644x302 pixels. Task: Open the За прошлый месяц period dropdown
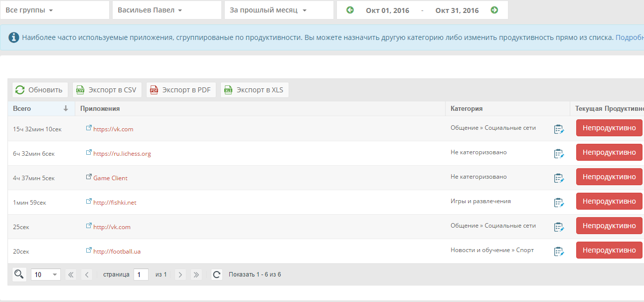point(279,10)
